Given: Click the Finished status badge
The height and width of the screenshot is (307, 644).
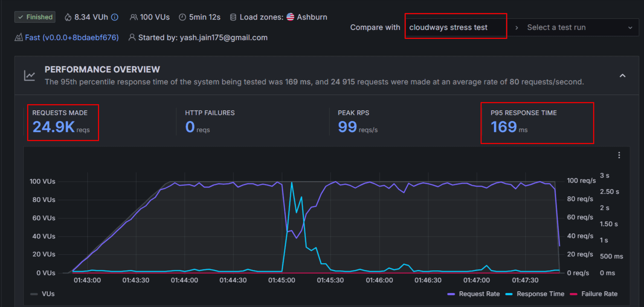Looking at the screenshot, I should [x=35, y=17].
